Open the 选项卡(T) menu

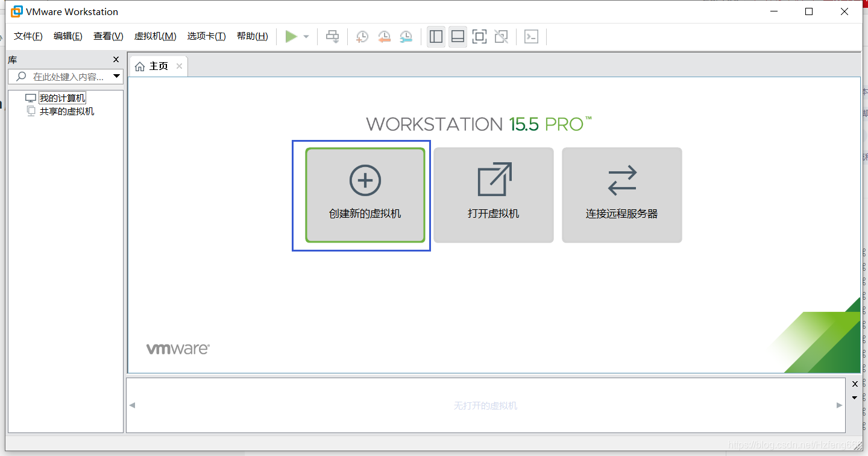206,36
